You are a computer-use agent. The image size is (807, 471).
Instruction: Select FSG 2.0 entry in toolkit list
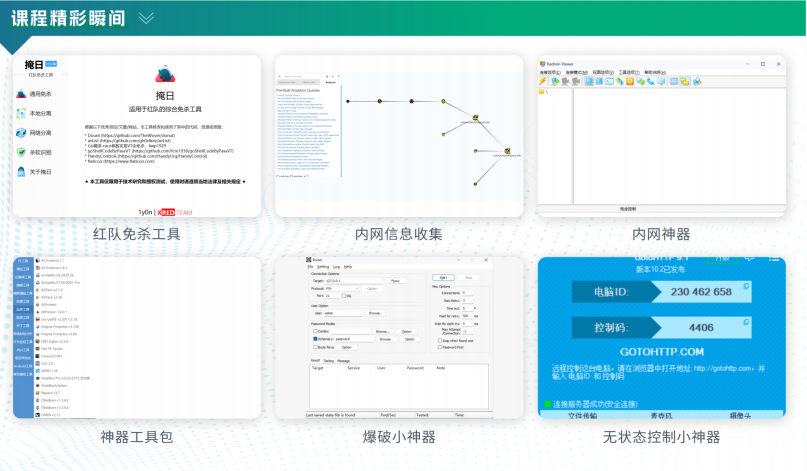pyautogui.click(x=44, y=363)
